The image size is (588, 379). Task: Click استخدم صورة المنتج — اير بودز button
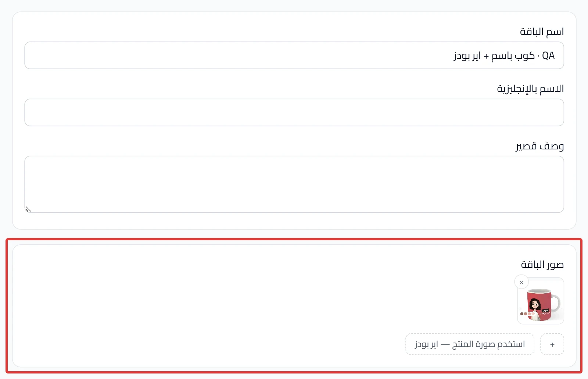tap(470, 344)
